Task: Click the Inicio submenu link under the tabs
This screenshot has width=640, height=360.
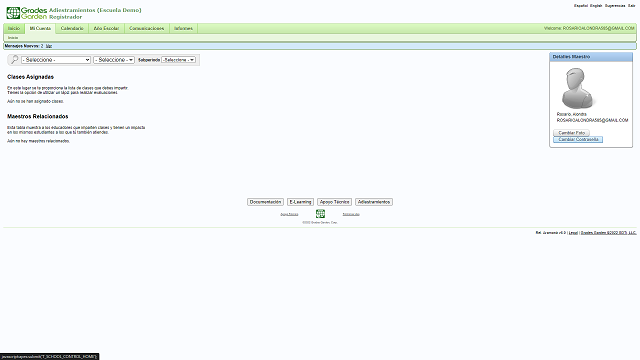Action: coord(13,38)
